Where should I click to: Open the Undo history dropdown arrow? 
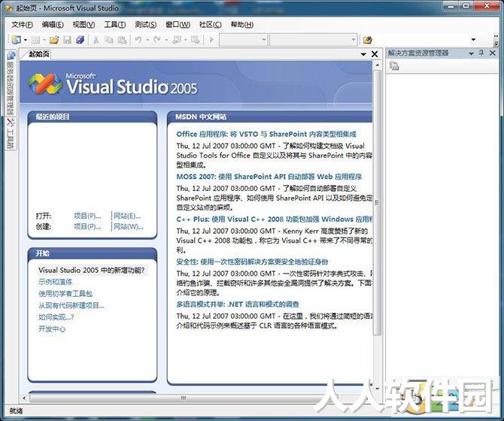147,40
